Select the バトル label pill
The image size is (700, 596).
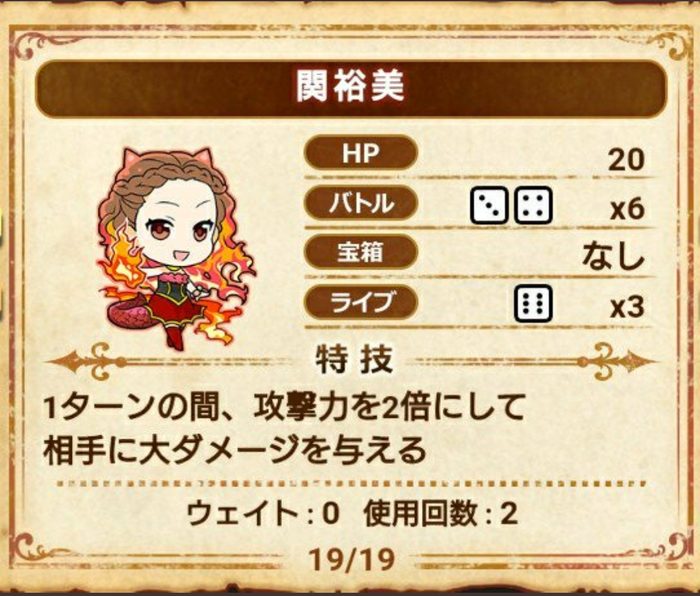[361, 203]
